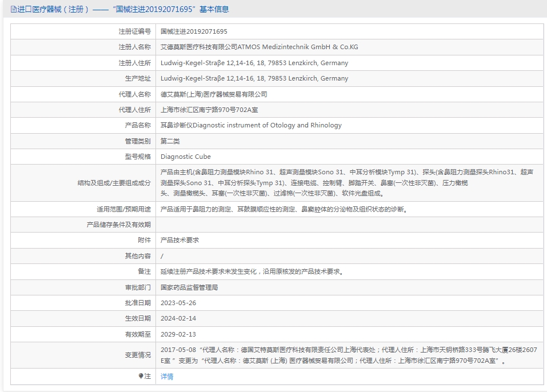The width and height of the screenshot is (547, 392).
Task: Select model value Diagnostic Cube
Action: 186,156
